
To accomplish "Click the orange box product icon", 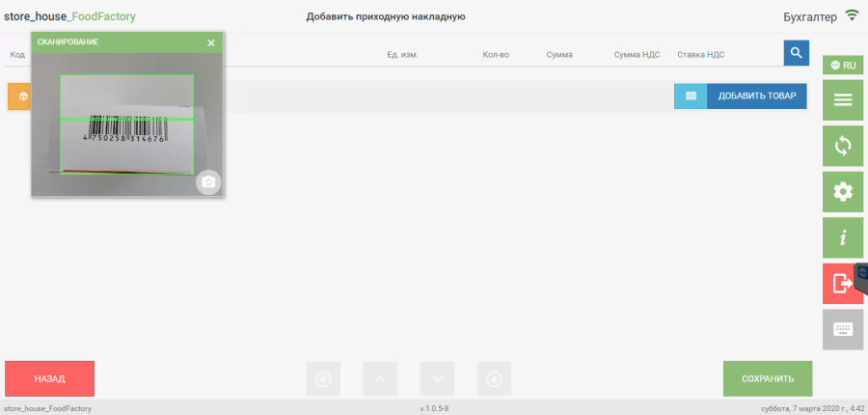I will pos(19,97).
